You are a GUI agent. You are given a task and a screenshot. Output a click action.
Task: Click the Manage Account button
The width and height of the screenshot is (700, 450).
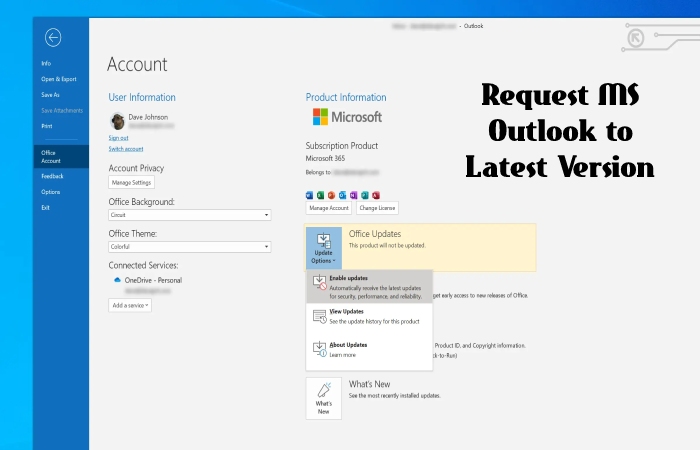click(x=329, y=208)
